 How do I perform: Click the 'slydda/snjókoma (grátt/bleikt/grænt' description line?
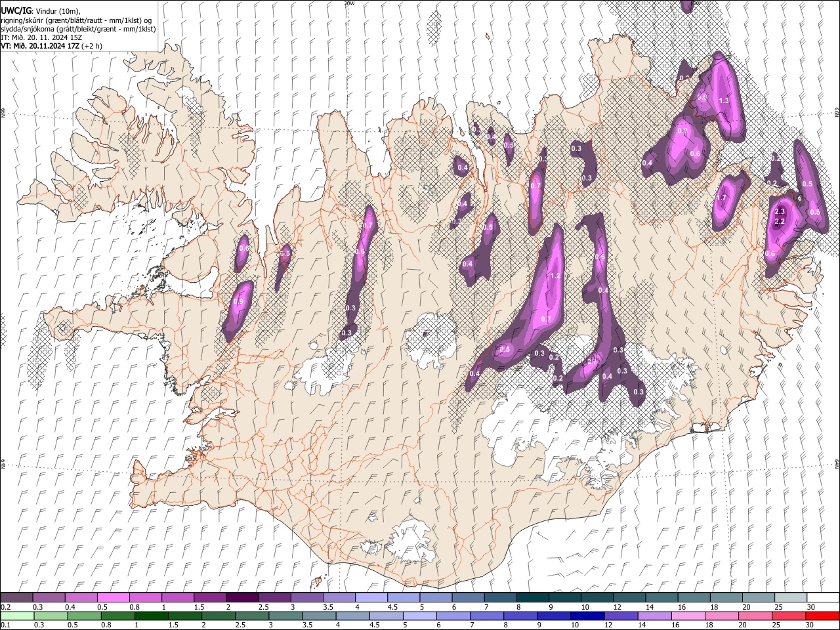pos(79,29)
